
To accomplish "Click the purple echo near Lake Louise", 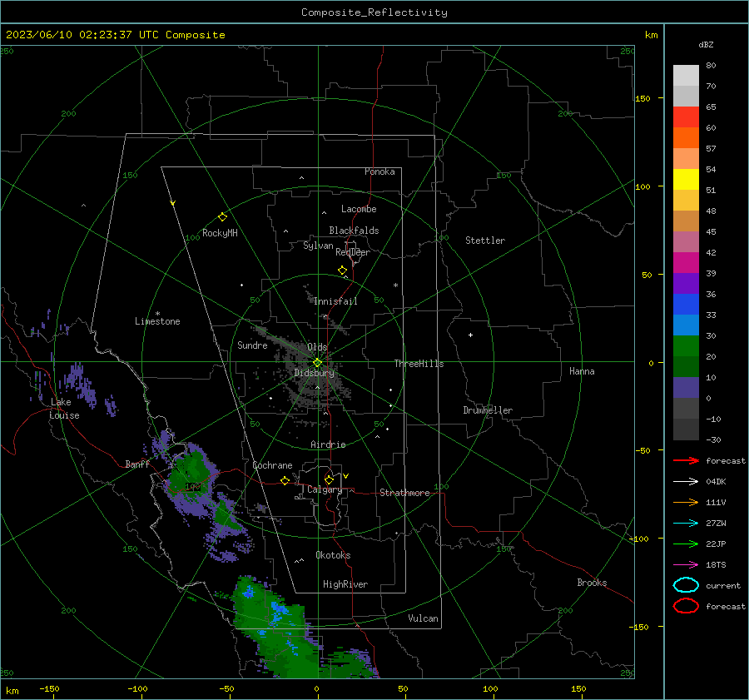I will coord(79,385).
